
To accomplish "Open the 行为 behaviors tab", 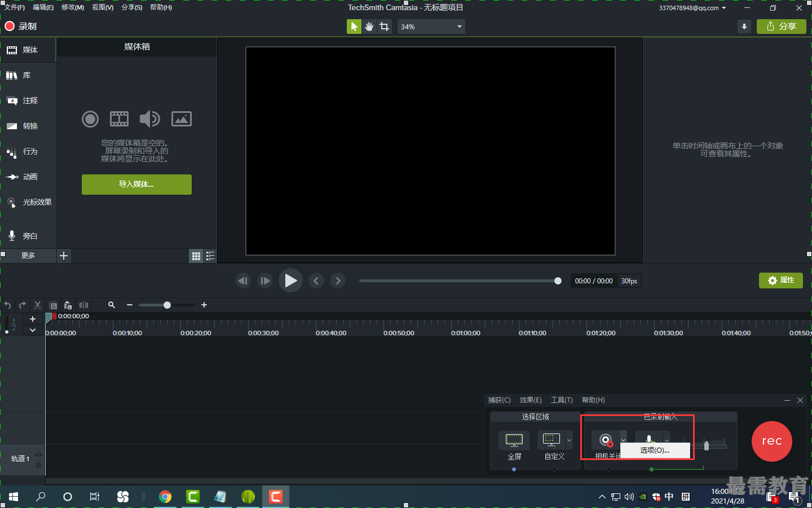I will [x=28, y=151].
